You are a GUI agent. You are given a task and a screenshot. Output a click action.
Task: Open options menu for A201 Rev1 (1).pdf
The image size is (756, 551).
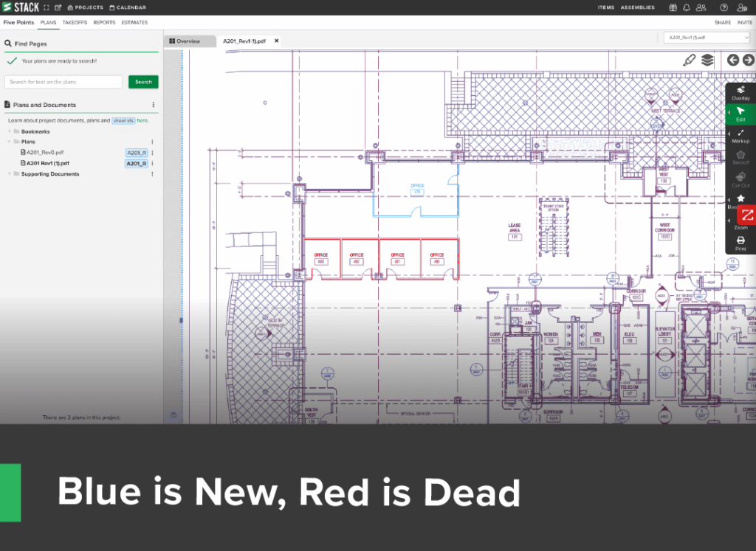[152, 164]
